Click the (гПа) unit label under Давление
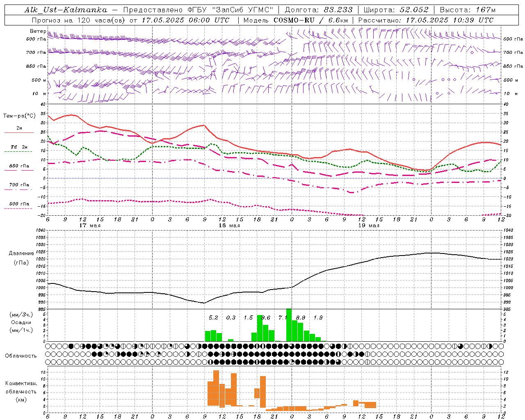525x420 pixels. [x=21, y=263]
